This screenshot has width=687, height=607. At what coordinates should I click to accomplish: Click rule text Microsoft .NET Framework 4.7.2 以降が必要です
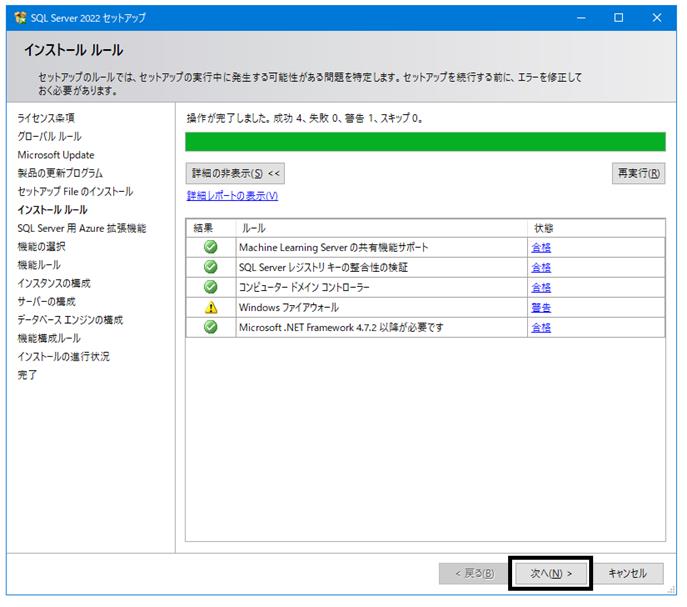pos(341,327)
